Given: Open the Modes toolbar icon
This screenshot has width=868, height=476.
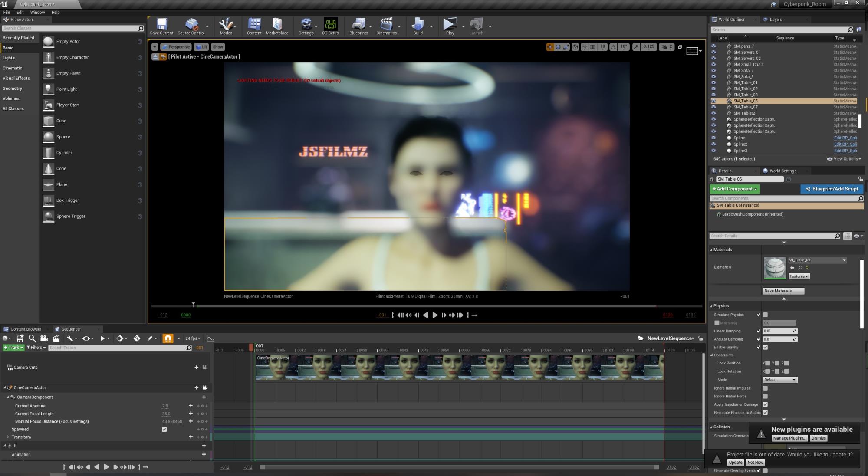Looking at the screenshot, I should pyautogui.click(x=226, y=26).
